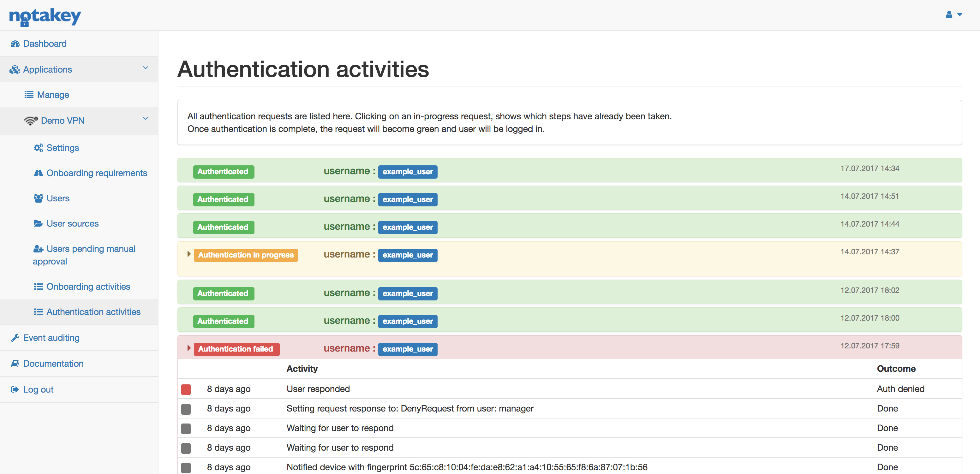Click the Users group icon
Screen dimensions: 980x474
(x=38, y=198)
